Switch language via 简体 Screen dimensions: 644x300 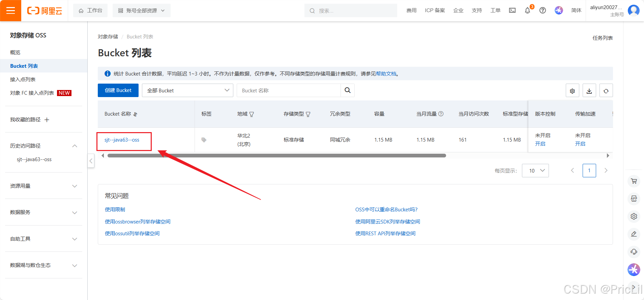coord(576,10)
